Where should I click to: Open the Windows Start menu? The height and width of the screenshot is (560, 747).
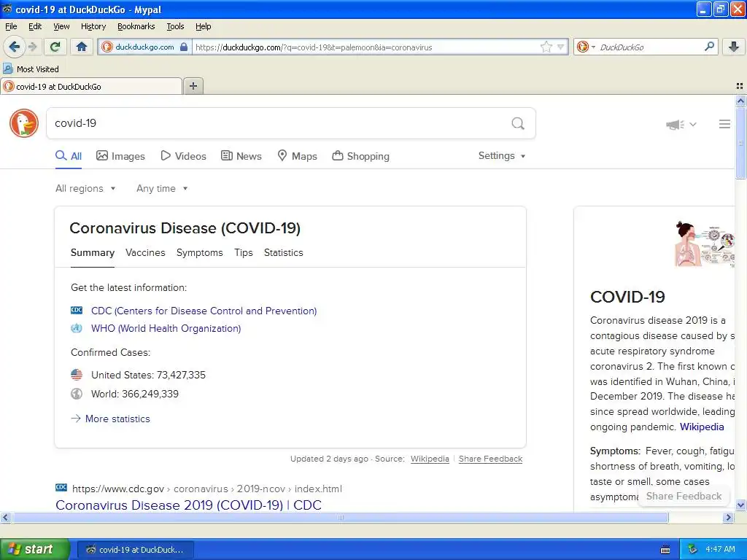click(x=35, y=549)
